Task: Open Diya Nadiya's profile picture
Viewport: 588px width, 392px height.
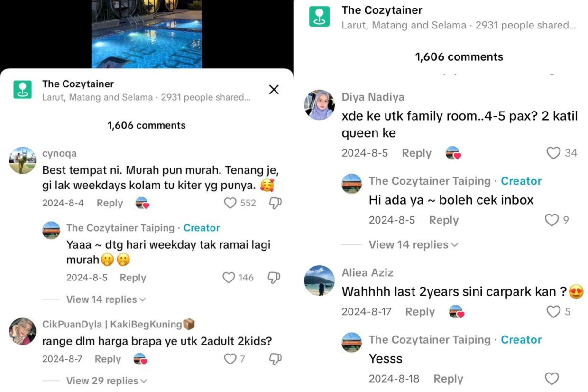Action: click(x=319, y=105)
